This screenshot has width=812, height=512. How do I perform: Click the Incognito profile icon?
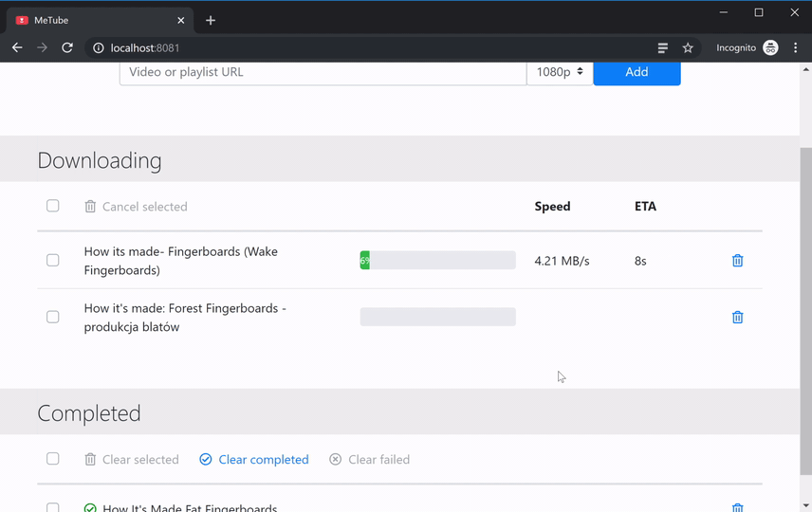[x=770, y=47]
